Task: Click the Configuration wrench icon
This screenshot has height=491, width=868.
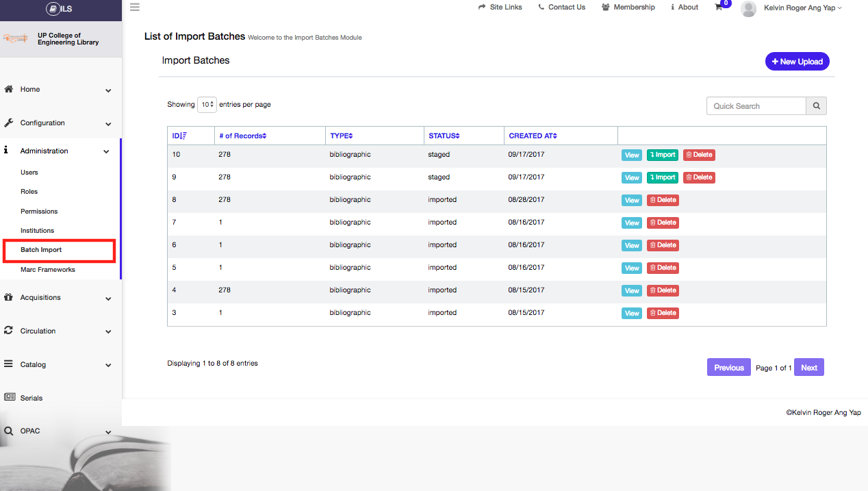Action: (x=9, y=123)
